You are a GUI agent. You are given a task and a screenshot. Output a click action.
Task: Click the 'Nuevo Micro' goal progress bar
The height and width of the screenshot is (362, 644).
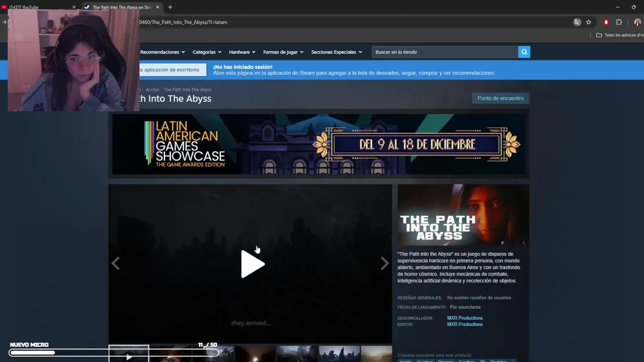[x=114, y=352]
